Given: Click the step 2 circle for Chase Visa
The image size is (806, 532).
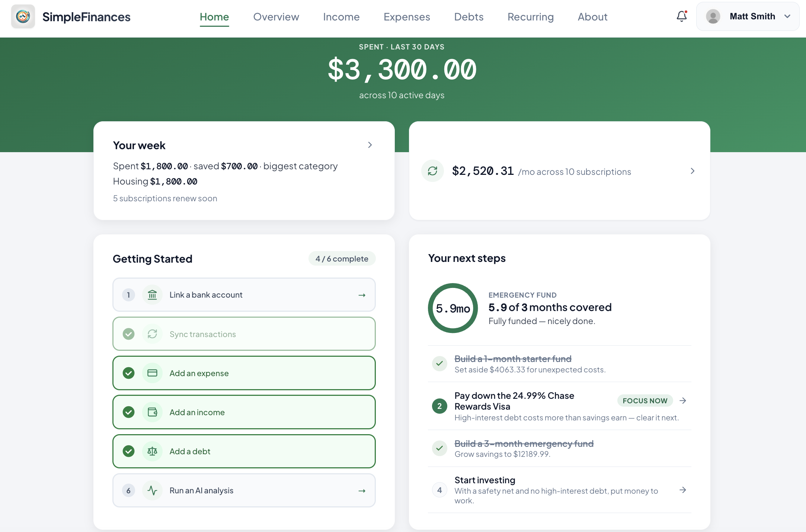Looking at the screenshot, I should (439, 406).
